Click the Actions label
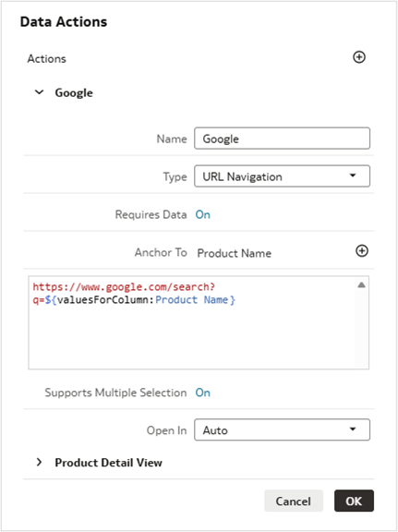The height and width of the screenshot is (532, 398). click(x=47, y=59)
